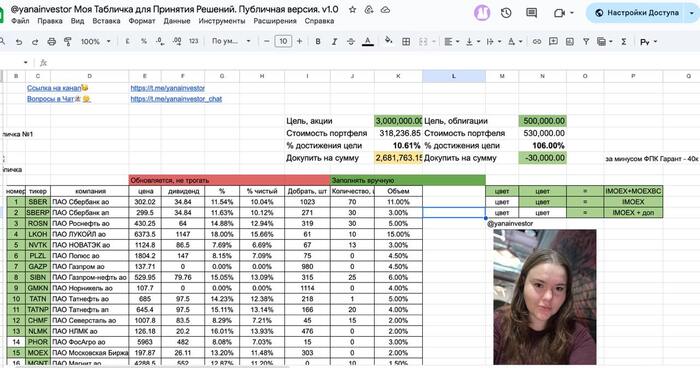Click the user avatar in header

(x=482, y=13)
